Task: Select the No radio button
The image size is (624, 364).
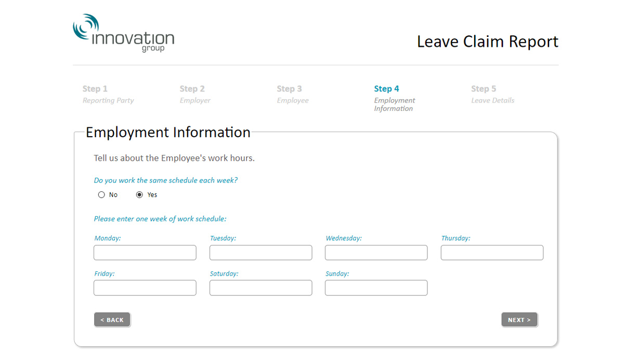Action: [x=101, y=195]
